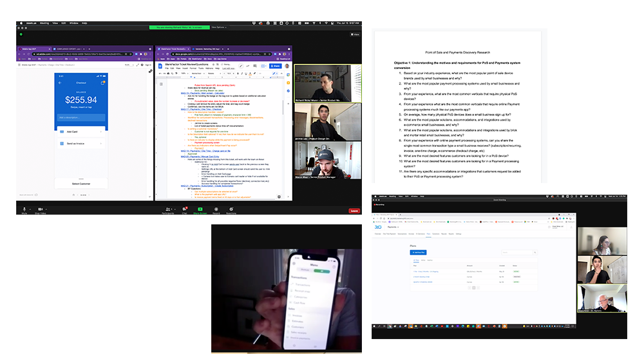Expand audio options arrow beside Mute
Viewport: 644px width, 361px height.
(x=30, y=210)
